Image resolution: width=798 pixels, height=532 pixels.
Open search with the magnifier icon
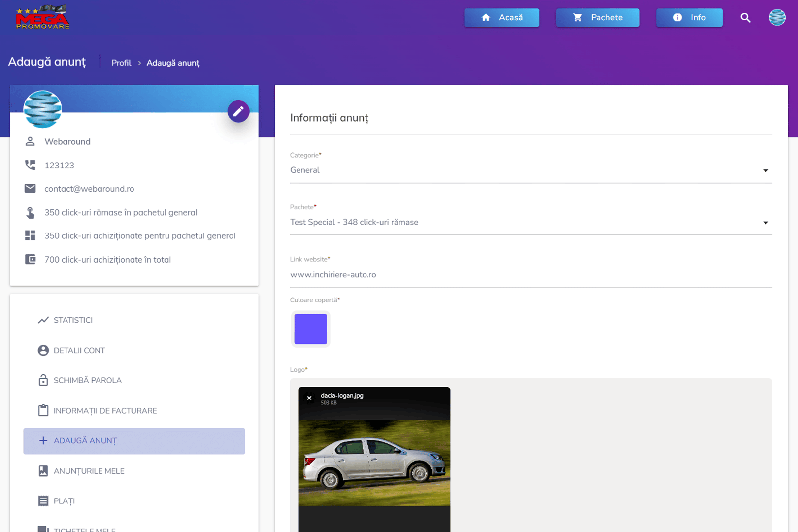click(x=745, y=18)
